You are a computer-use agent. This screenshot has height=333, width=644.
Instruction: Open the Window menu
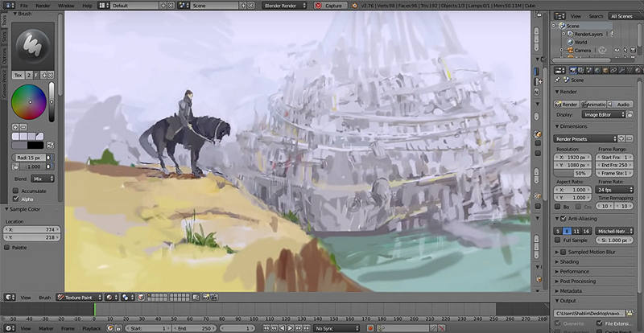click(65, 6)
